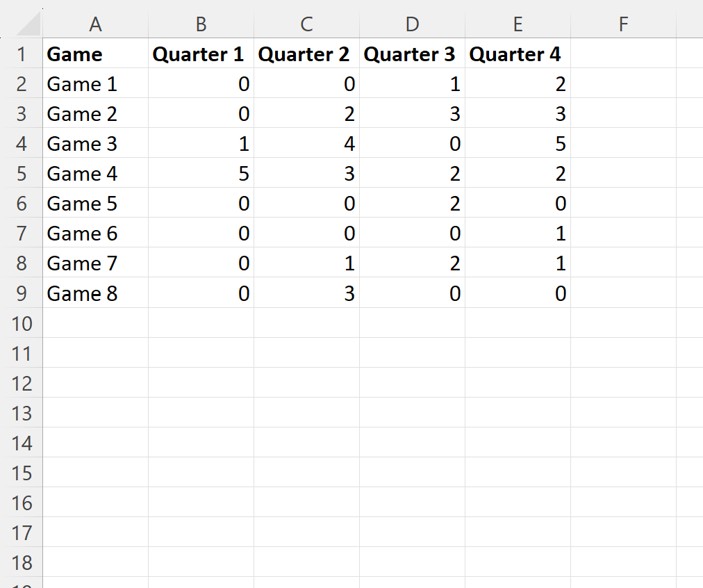Screen dimensions: 703x588
Task: Click the Quarter 1 header cell
Action: [201, 54]
